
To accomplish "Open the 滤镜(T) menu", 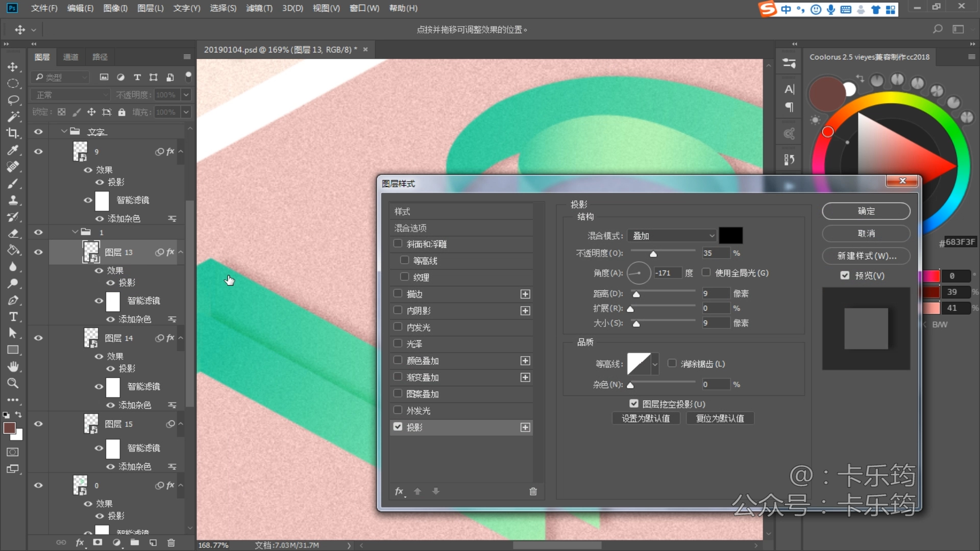I will [x=259, y=8].
